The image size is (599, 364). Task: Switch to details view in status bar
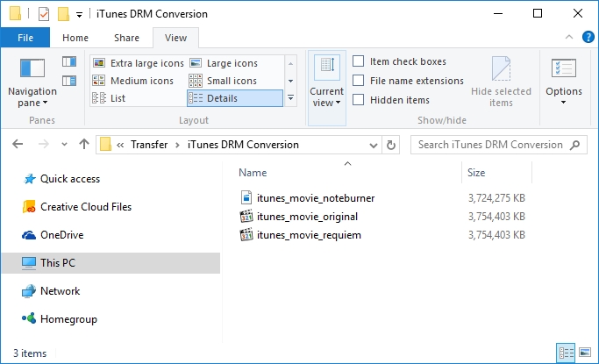click(x=566, y=353)
